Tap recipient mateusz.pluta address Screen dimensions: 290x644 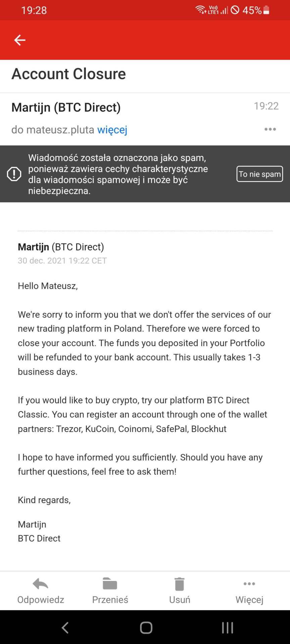click(60, 129)
